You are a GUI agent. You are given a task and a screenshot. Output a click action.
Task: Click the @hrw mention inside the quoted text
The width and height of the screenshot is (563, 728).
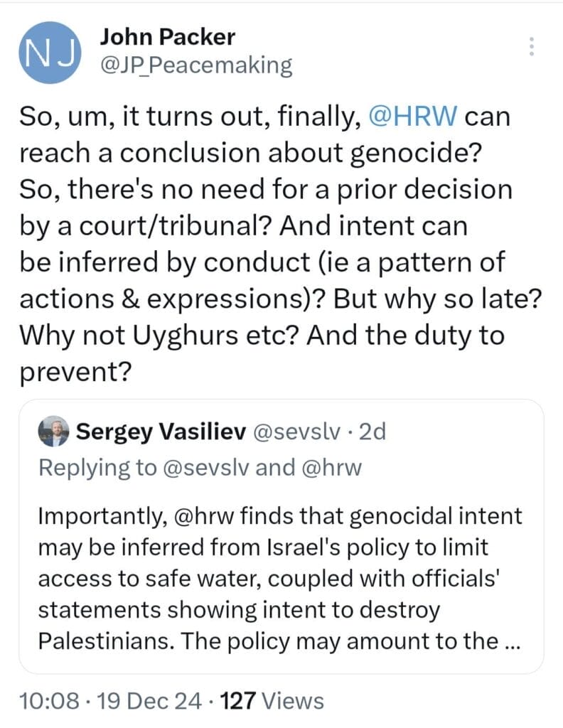click(x=201, y=515)
